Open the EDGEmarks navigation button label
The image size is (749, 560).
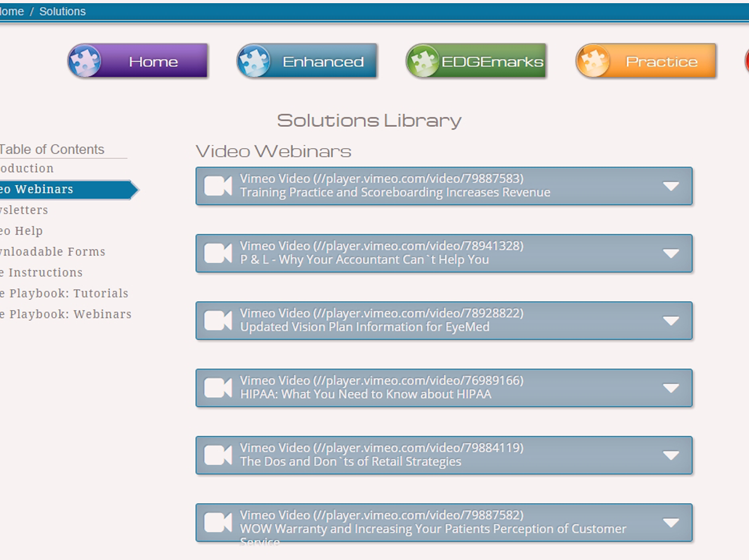(493, 62)
